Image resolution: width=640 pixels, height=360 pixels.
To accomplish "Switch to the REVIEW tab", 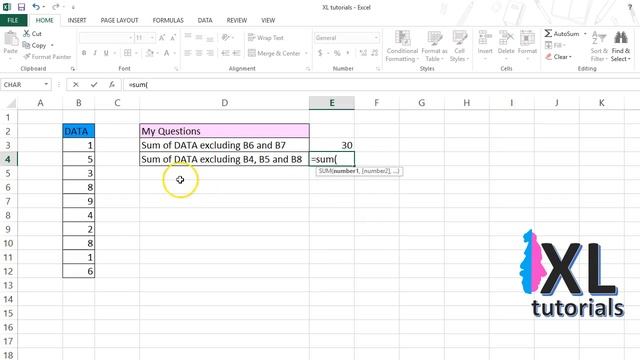I will (237, 20).
